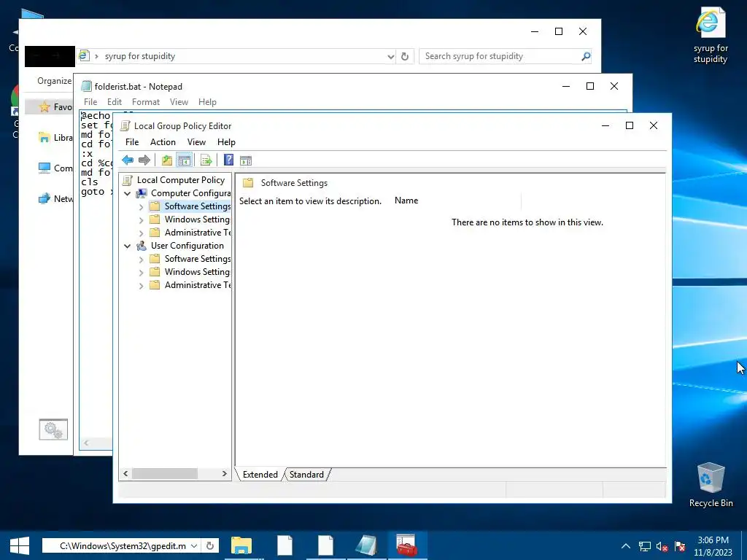Click the Organize button in Explorer window
Image resolution: width=747 pixels, height=560 pixels.
[x=54, y=81]
